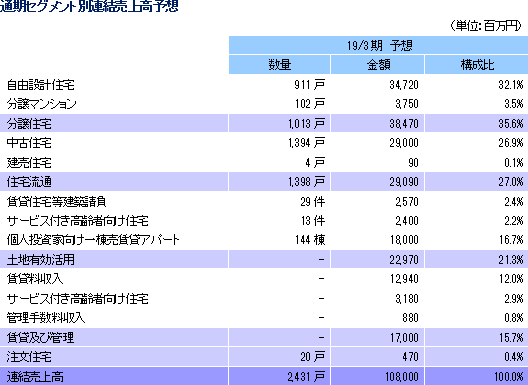528x385 pixels.
Task: Select the 数量 column header
Action: pos(279,65)
